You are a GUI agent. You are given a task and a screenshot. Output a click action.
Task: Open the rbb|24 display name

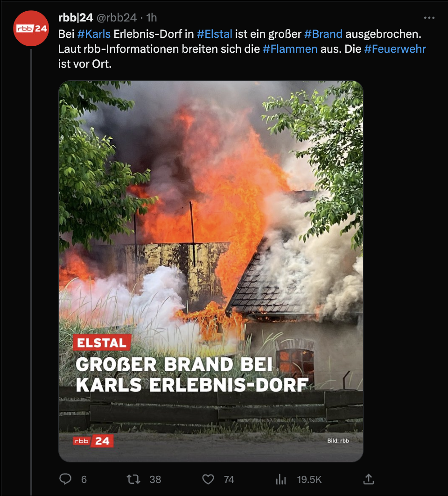coord(76,18)
